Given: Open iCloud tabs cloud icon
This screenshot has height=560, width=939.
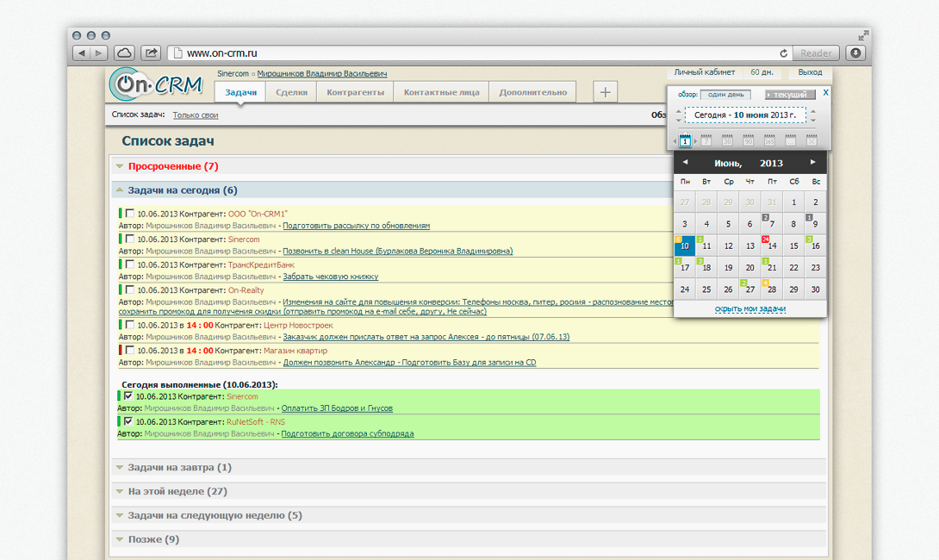Looking at the screenshot, I should pyautogui.click(x=125, y=53).
